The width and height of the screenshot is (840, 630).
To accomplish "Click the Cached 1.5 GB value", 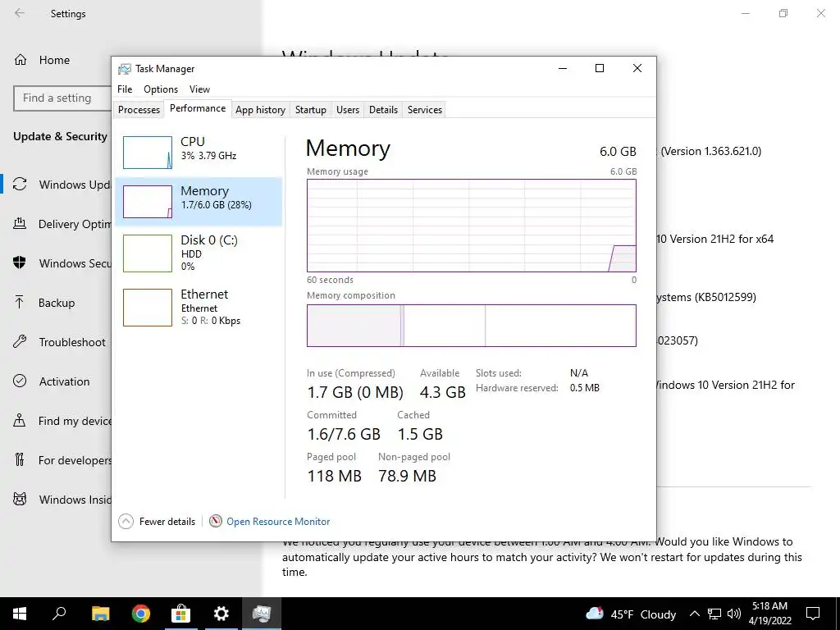I will point(420,434).
